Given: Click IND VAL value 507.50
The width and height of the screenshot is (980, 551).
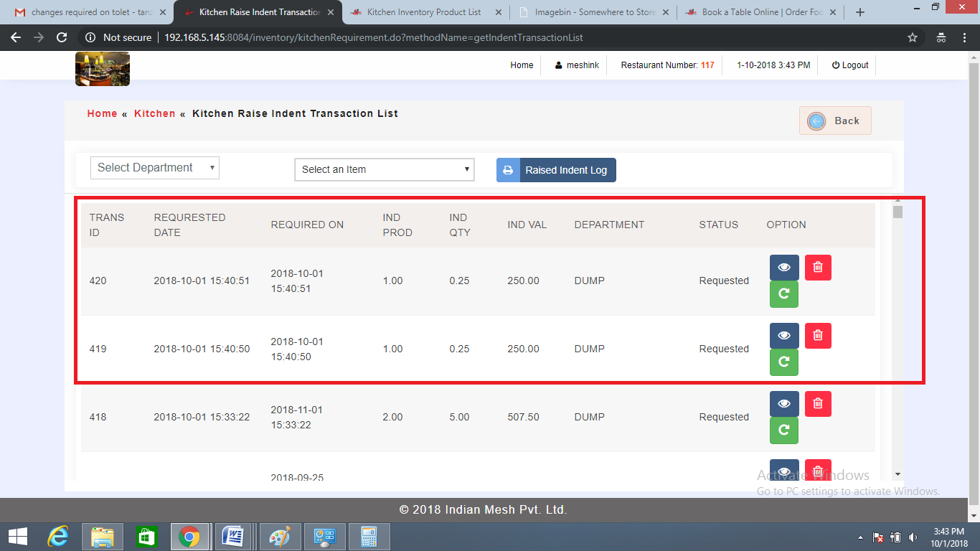Looking at the screenshot, I should pyautogui.click(x=523, y=417).
